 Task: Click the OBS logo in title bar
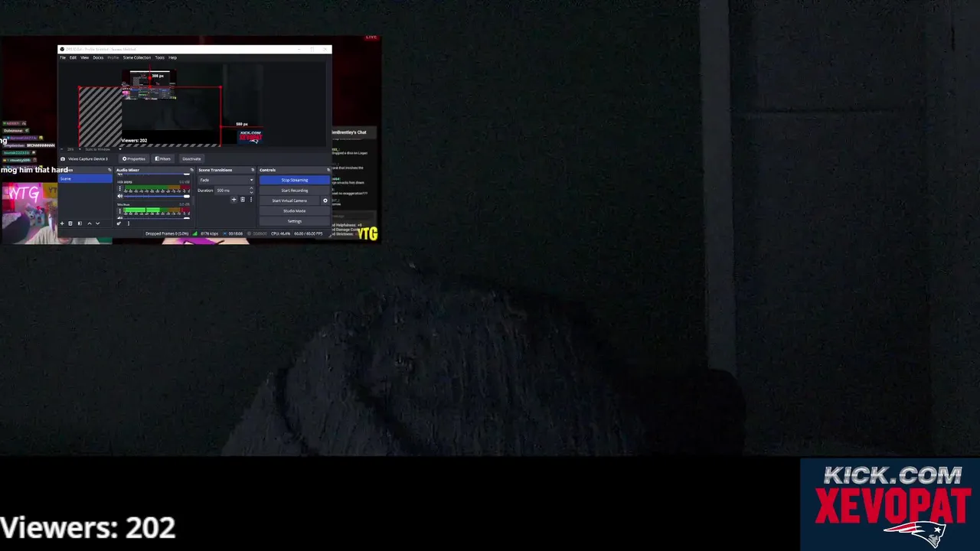[64, 50]
